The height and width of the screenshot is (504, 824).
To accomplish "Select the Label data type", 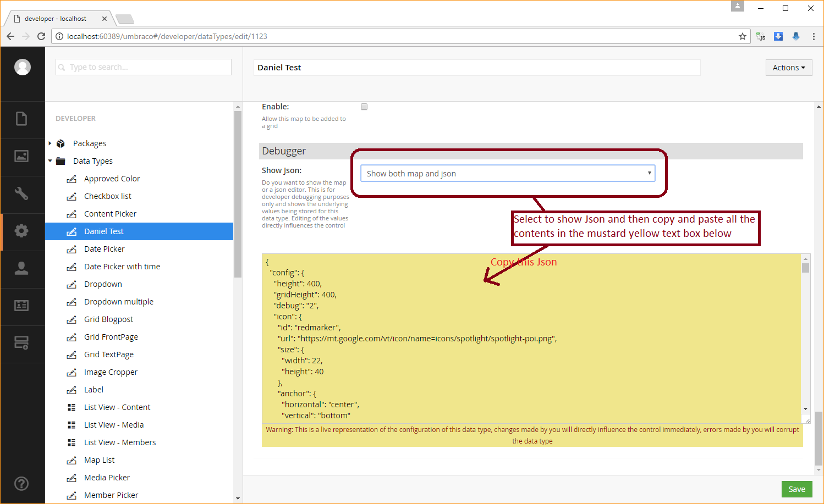I will click(x=94, y=390).
